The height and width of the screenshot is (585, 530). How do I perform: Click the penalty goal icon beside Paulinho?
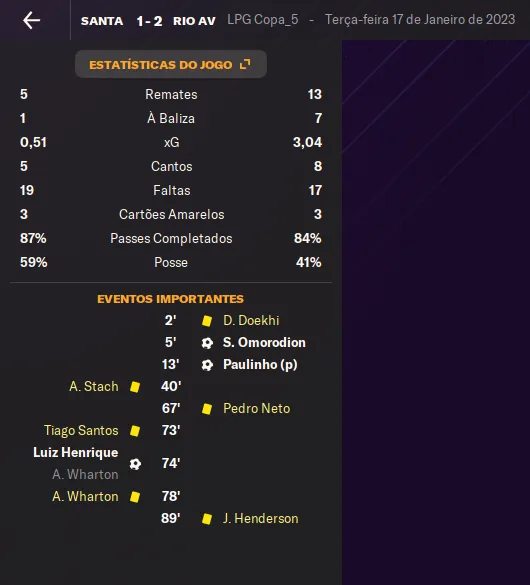pos(207,365)
